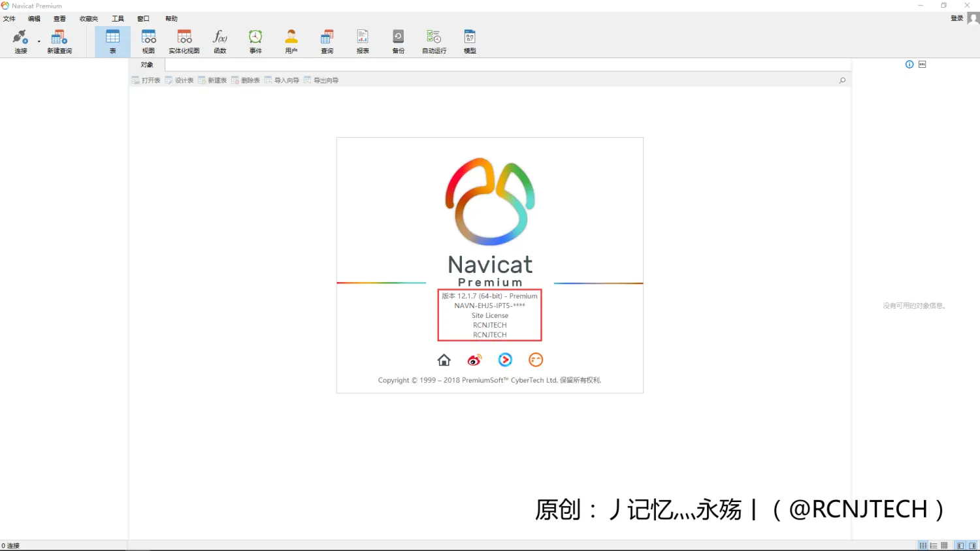
Task: Click the version text 版本 12.1.7 (64-bit)
Action: click(489, 296)
